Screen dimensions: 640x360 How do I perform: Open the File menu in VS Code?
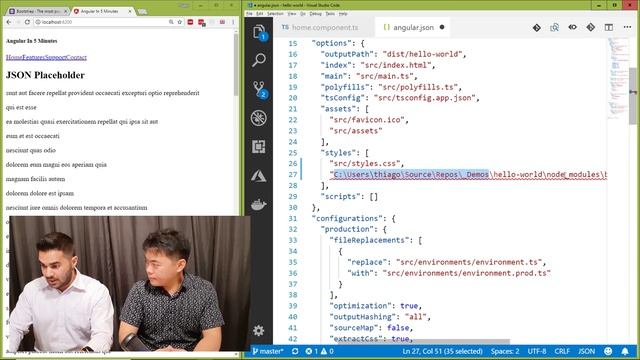tap(249, 14)
